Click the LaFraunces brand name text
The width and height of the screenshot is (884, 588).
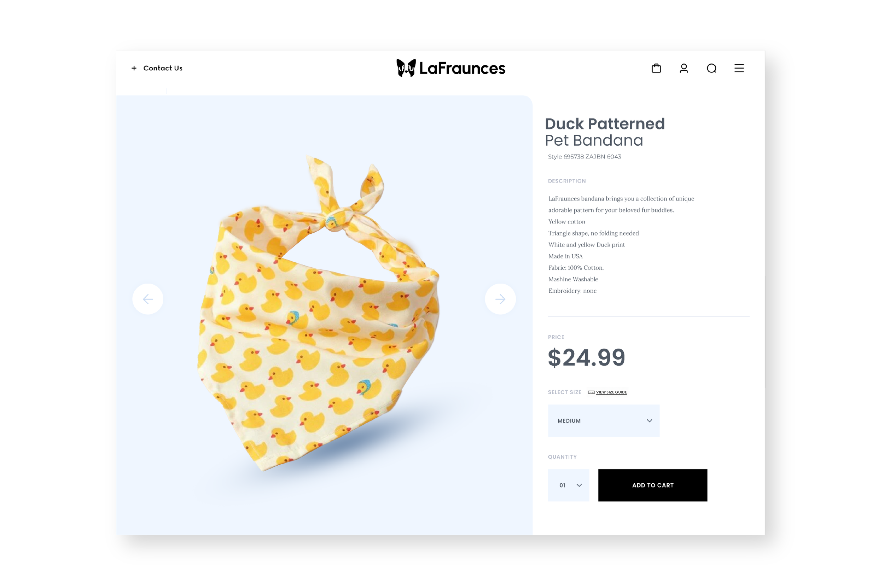click(462, 68)
